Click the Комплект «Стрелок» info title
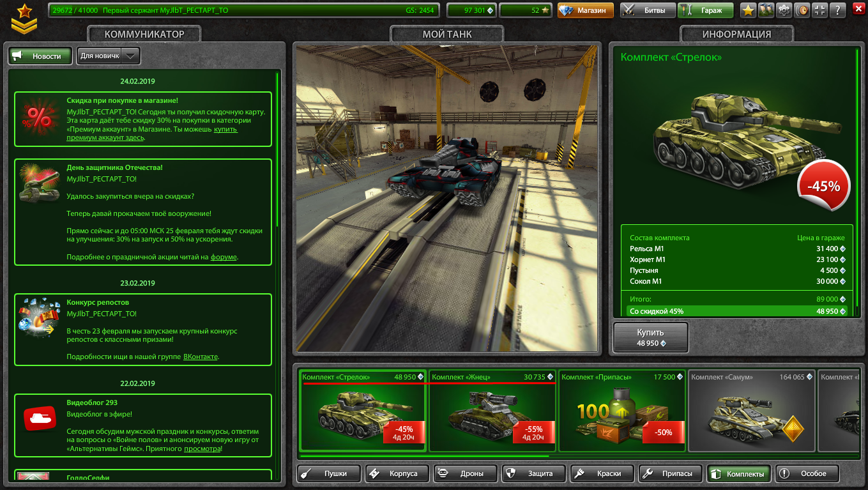This screenshot has height=490, width=868. (671, 57)
